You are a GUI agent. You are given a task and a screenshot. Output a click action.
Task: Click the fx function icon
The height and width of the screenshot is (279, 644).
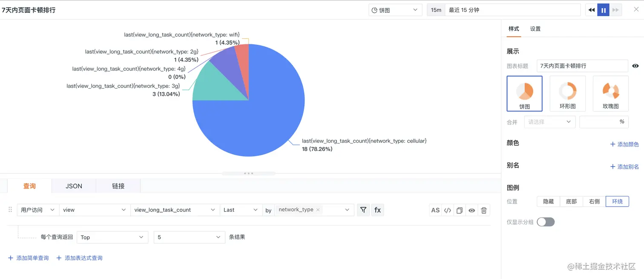tap(377, 210)
